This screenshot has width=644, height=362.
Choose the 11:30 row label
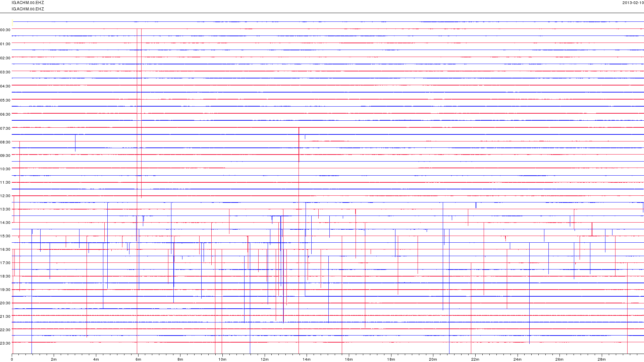click(x=5, y=182)
